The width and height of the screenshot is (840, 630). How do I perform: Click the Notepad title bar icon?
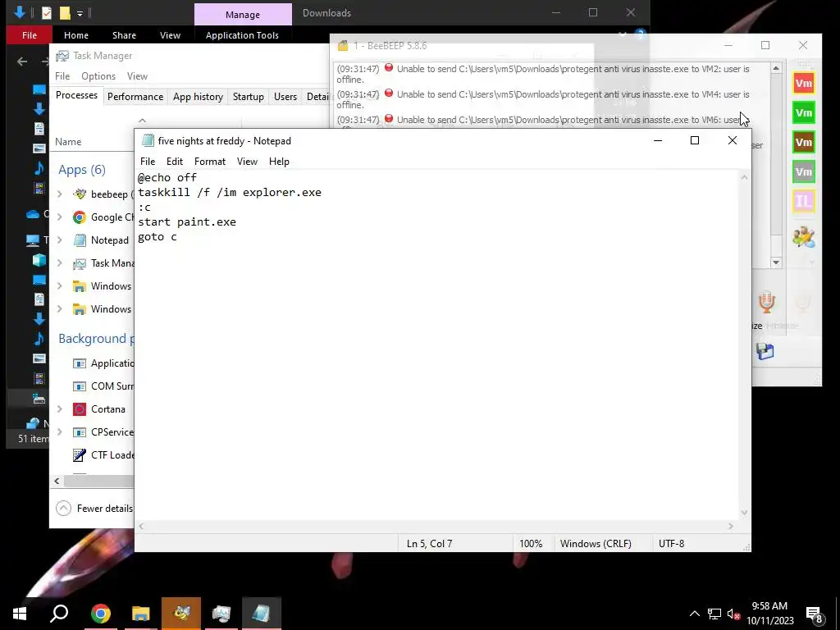point(148,141)
